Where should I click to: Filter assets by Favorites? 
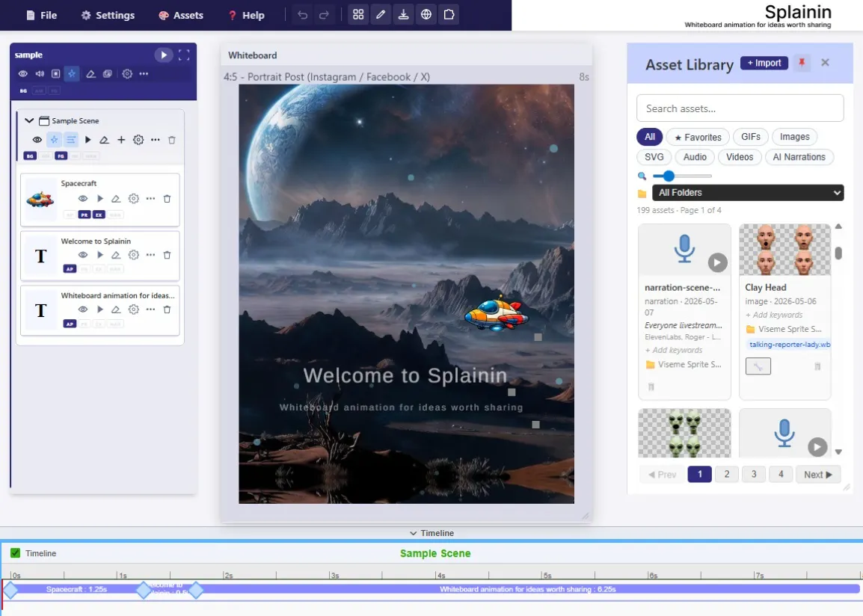[x=698, y=137]
